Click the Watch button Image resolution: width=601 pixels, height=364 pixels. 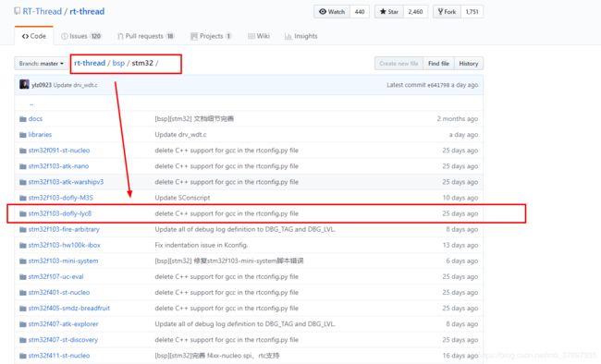332,11
